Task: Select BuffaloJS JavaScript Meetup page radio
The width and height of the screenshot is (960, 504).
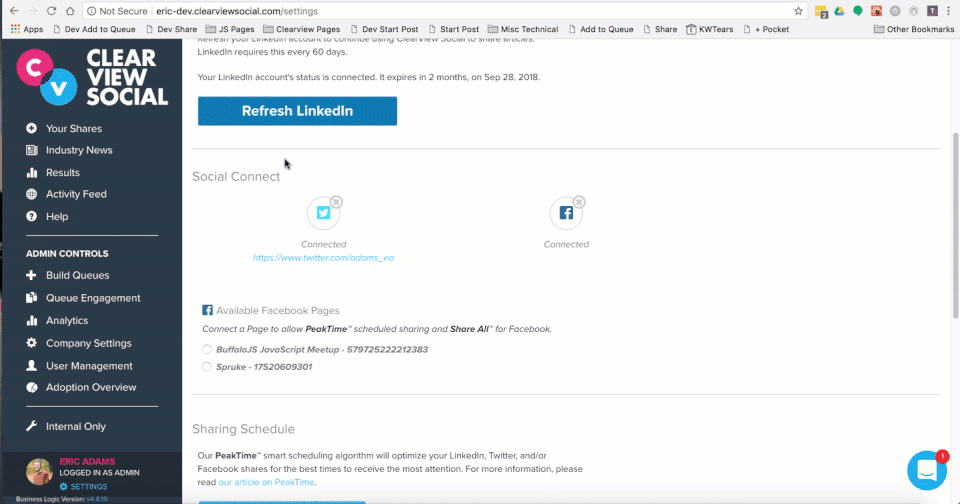Action: click(207, 350)
